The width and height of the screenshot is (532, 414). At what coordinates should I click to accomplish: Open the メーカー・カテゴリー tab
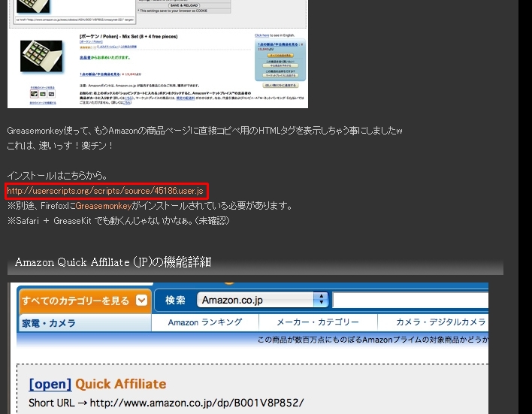(318, 322)
